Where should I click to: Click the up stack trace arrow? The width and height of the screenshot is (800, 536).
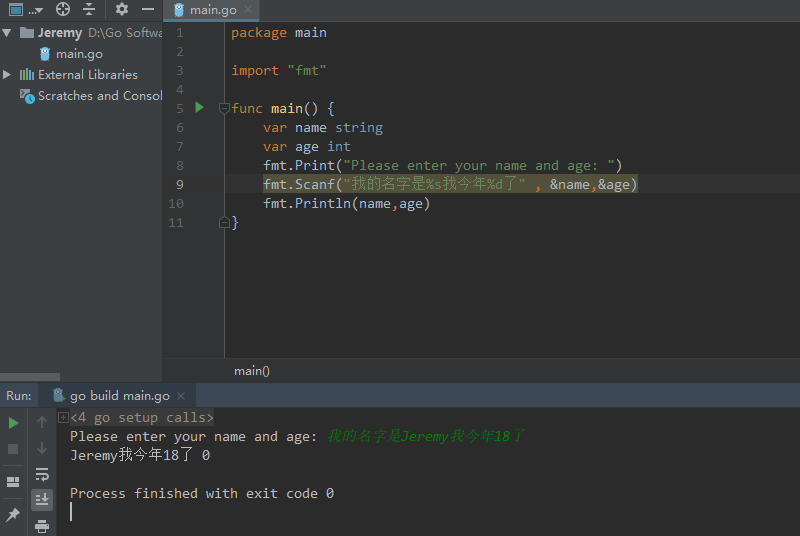tap(42, 422)
